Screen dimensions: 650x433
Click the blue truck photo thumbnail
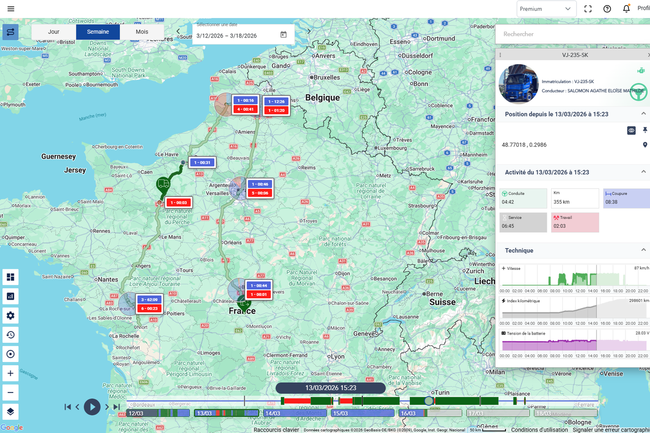tap(518, 84)
